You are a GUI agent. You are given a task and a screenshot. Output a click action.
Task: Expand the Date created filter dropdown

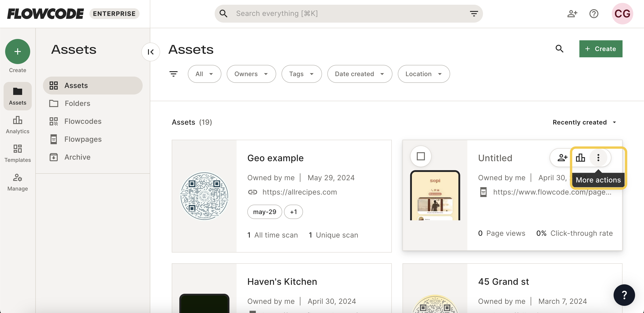(x=360, y=74)
